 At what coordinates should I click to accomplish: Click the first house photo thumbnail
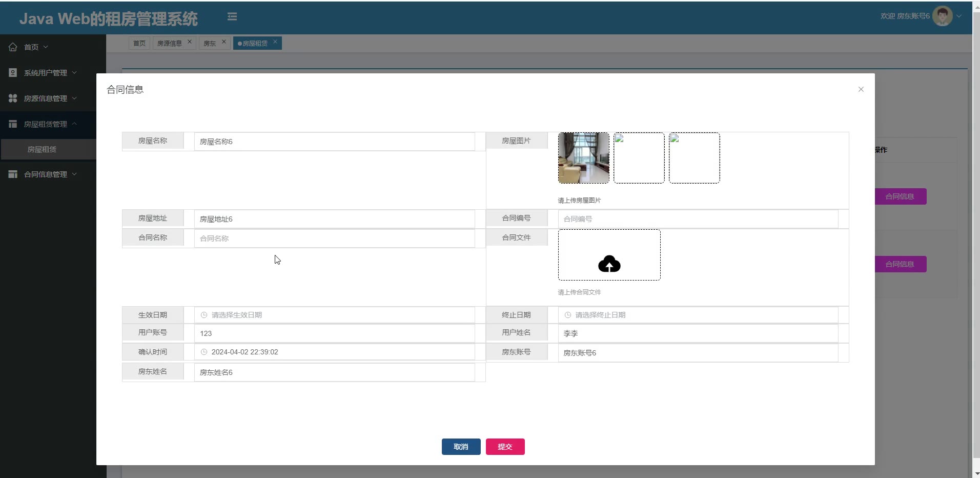584,158
